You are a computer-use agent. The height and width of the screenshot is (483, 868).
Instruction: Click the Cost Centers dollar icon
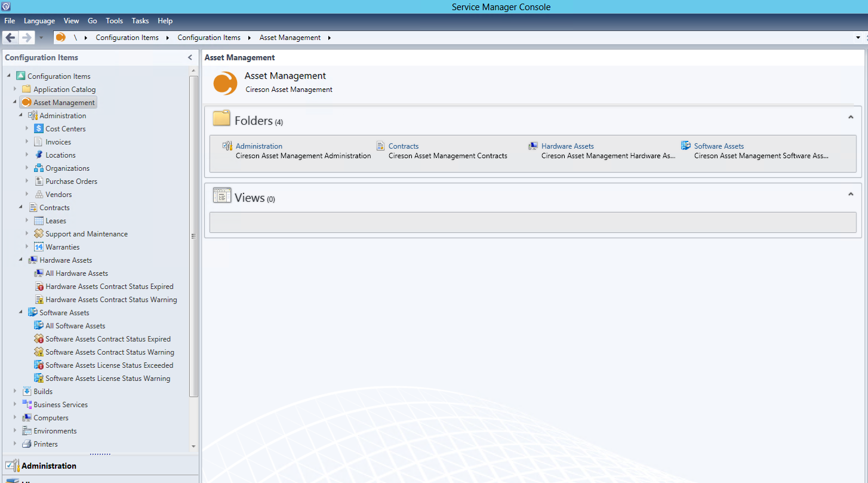tap(39, 128)
